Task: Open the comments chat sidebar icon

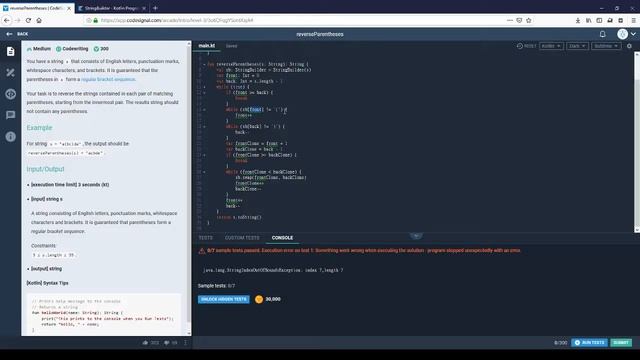Action: (x=11, y=115)
